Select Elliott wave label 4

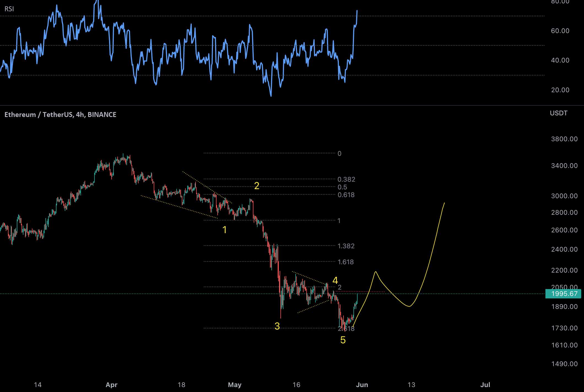[x=335, y=280]
